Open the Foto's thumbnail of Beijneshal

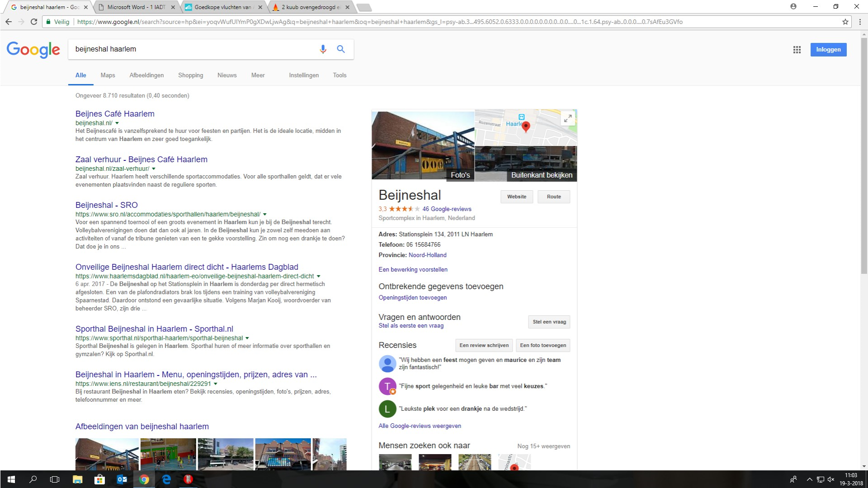[x=423, y=145]
